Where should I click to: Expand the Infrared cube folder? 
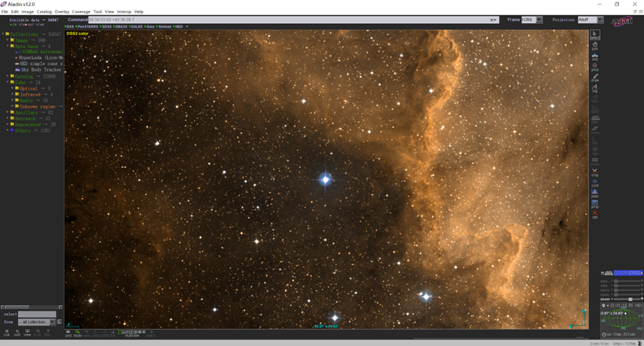coord(13,95)
